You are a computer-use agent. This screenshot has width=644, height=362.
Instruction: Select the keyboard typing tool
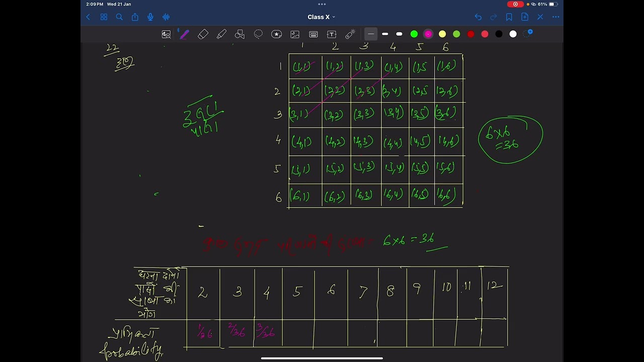(x=313, y=34)
